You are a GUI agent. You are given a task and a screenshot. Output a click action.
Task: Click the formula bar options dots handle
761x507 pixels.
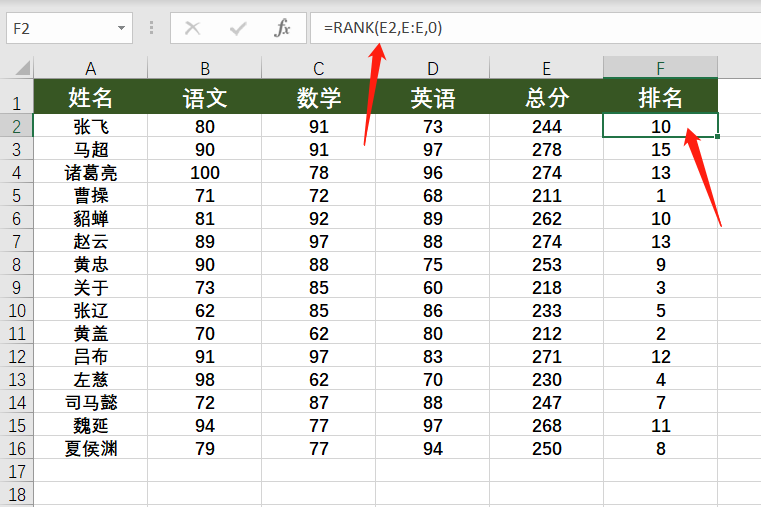pyautogui.click(x=151, y=28)
